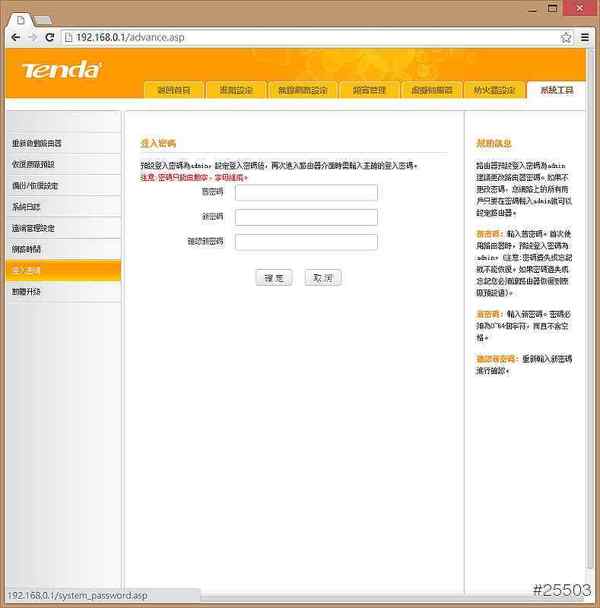This screenshot has width=600, height=608.
Task: Switch to the 防火牆設定 (firewall settings) tab
Action: (x=494, y=90)
